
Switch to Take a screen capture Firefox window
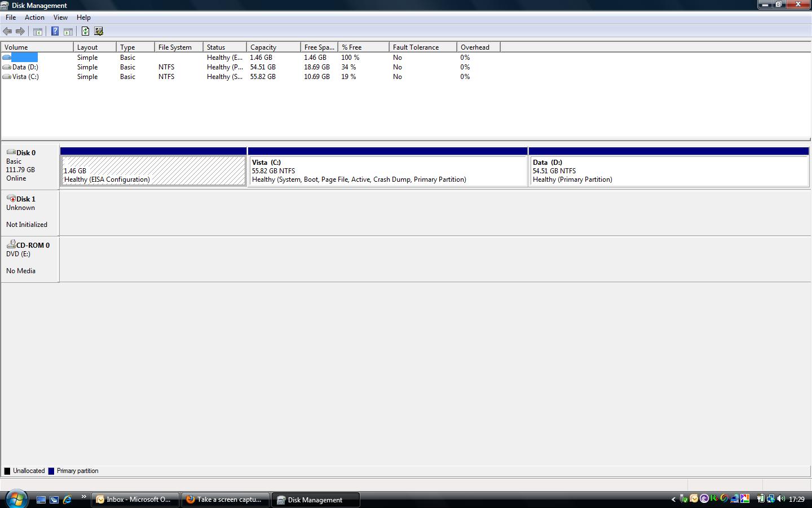pos(226,500)
